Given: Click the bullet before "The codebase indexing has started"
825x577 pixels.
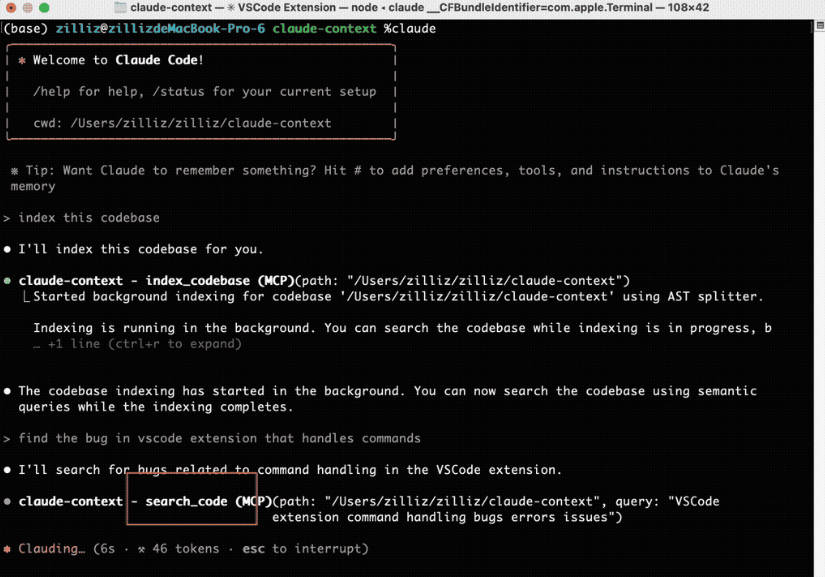Looking at the screenshot, I should coord(8,391).
